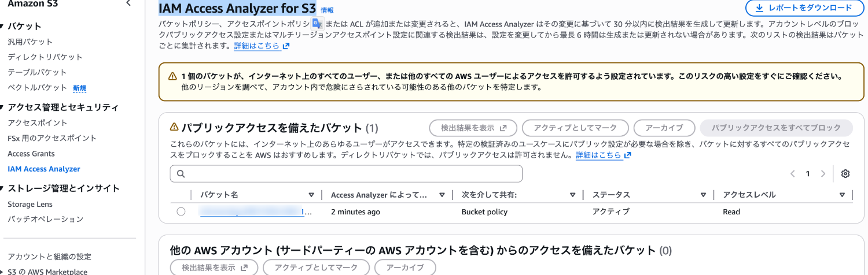Click the warning icon beside public buckets heading
Screen dimensions: 868x275
coord(174,127)
